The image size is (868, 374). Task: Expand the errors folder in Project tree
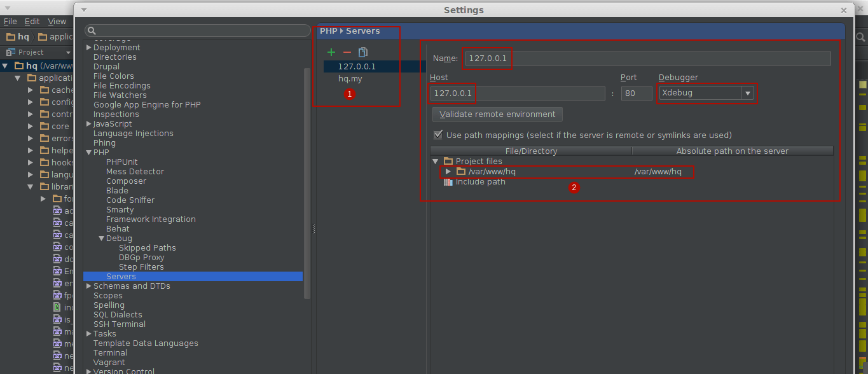31,139
